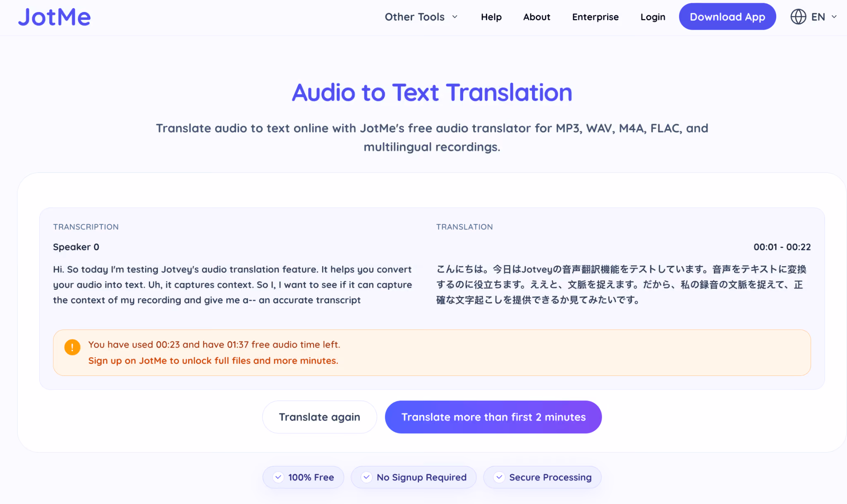Click the 00:01 - 00:22 timestamp
This screenshot has width=847, height=504.
click(x=782, y=247)
